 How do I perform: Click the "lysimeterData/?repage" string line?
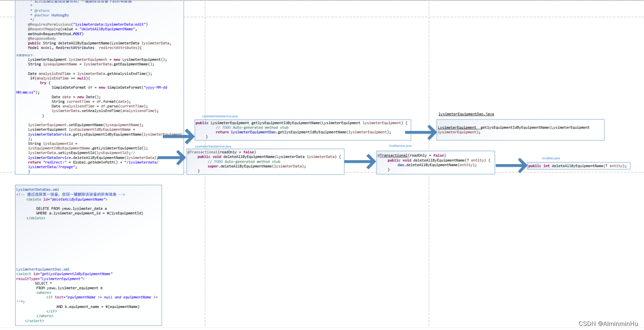click(x=53, y=167)
